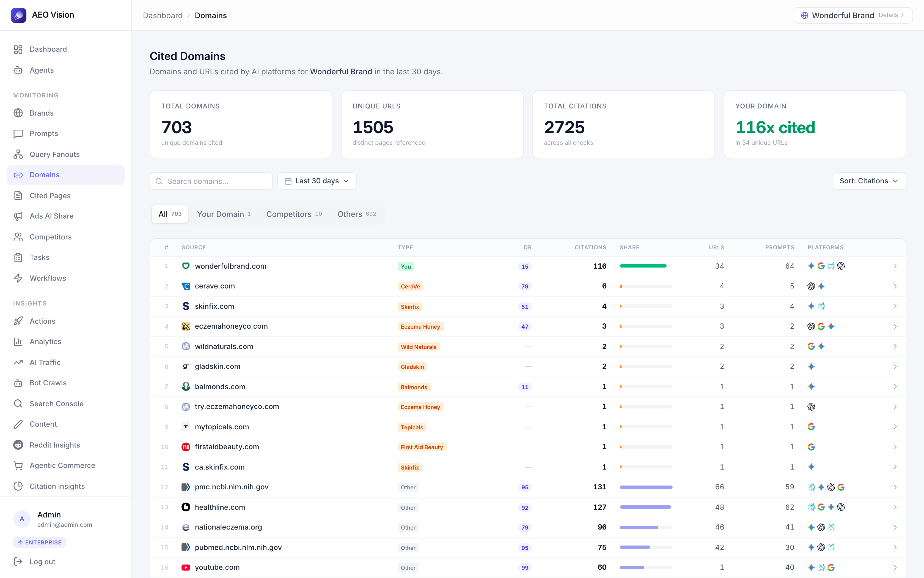Click the Cited Pages document icon
This screenshot has height=578, width=924.
tap(18, 196)
